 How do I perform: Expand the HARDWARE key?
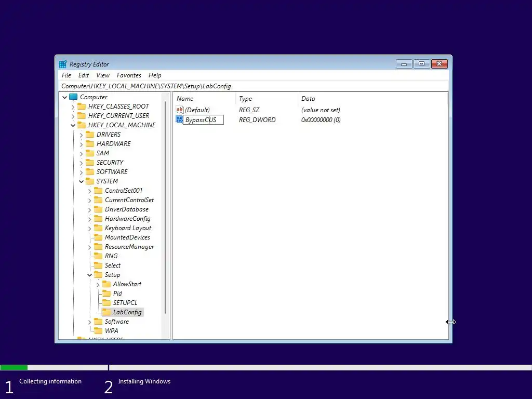tap(81, 144)
